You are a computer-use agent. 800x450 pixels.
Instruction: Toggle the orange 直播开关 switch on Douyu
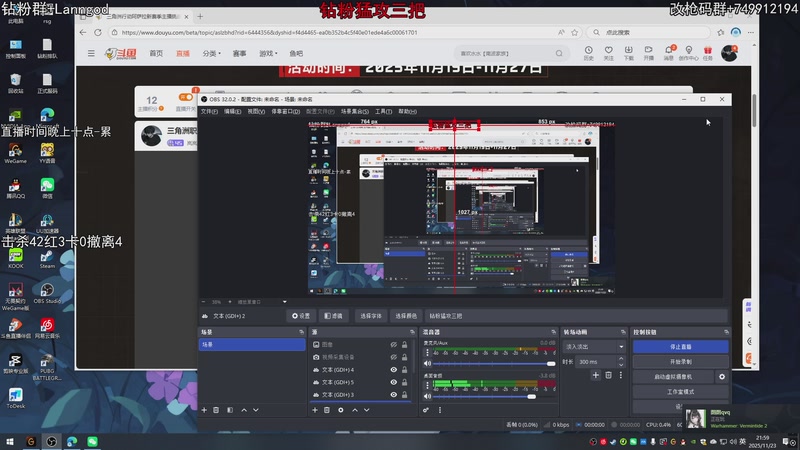pos(185,97)
